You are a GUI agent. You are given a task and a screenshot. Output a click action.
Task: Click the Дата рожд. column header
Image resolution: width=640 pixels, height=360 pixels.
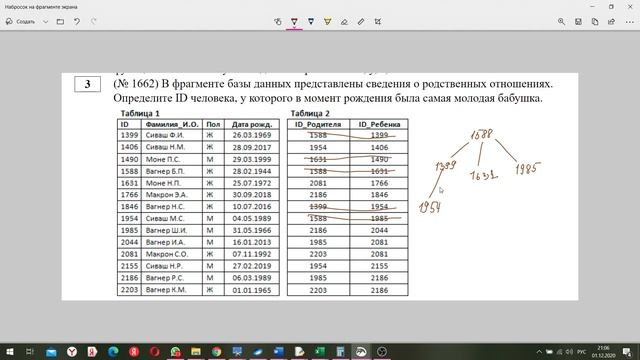pyautogui.click(x=252, y=124)
